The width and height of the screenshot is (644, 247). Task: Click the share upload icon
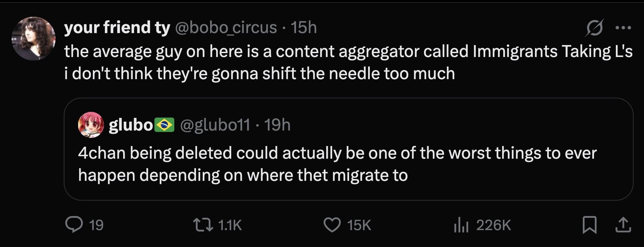623,225
